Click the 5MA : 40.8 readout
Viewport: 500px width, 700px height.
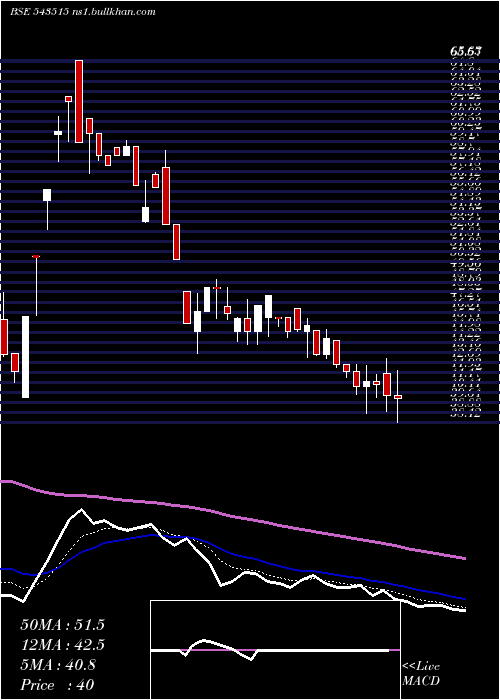(58, 665)
